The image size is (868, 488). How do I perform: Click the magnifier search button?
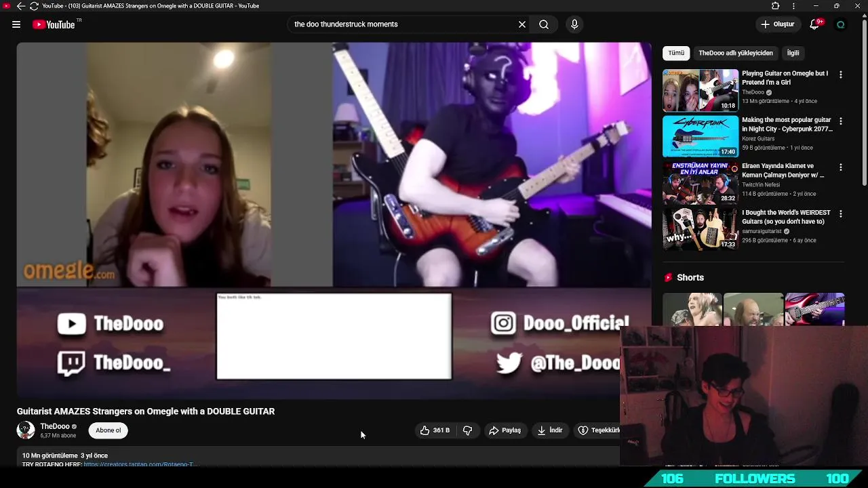pyautogui.click(x=544, y=24)
